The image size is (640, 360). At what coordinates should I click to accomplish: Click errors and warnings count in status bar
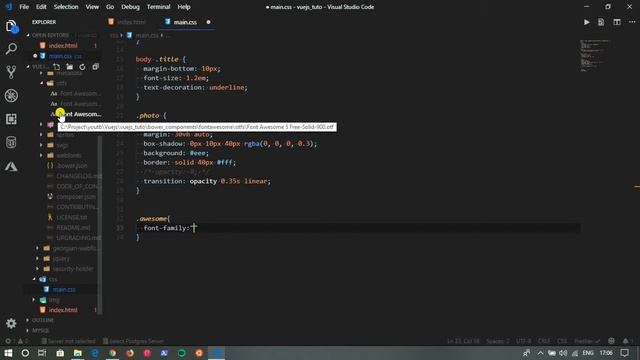(x=16, y=341)
